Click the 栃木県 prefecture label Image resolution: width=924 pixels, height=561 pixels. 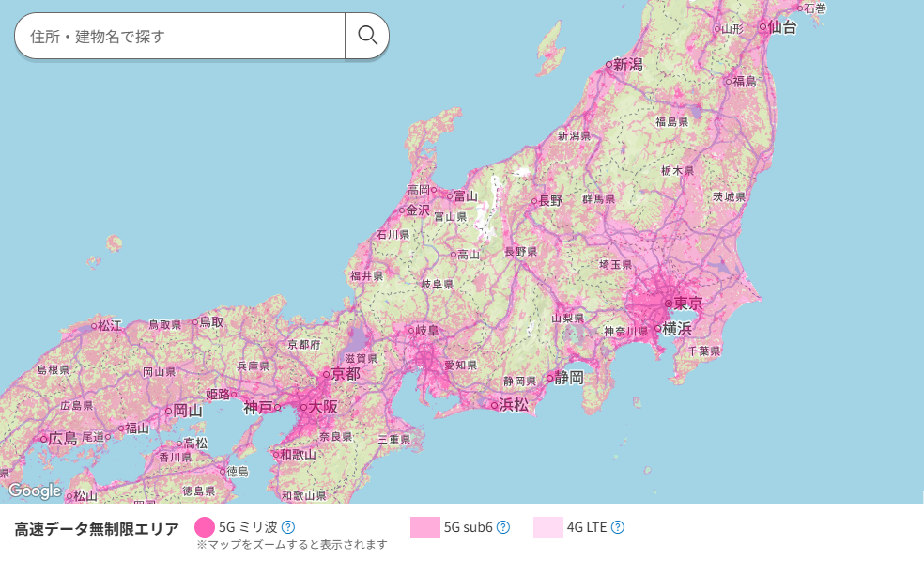[678, 170]
